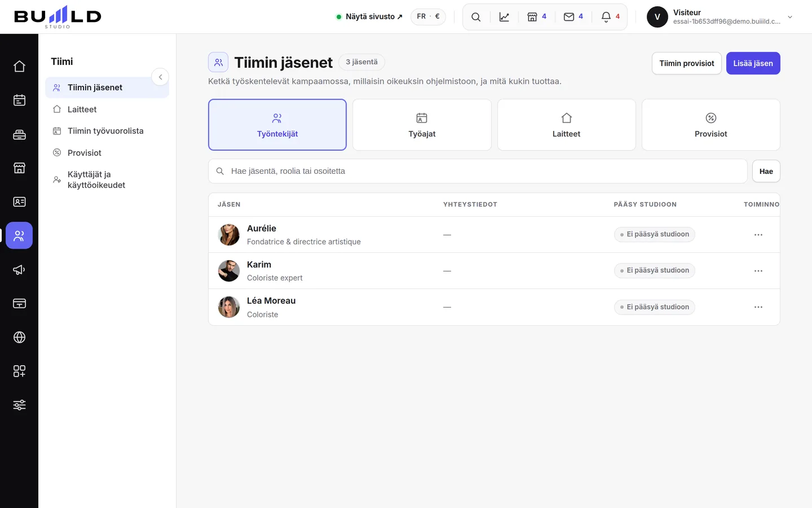812x508 pixels.
Task: Click the cash register icon in sidebar
Action: [19, 134]
